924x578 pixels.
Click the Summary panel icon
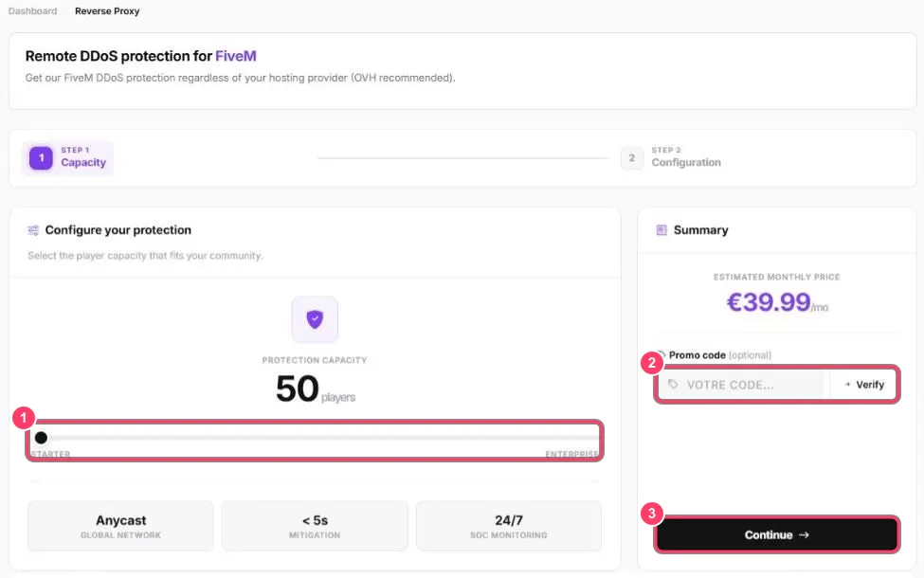point(661,230)
